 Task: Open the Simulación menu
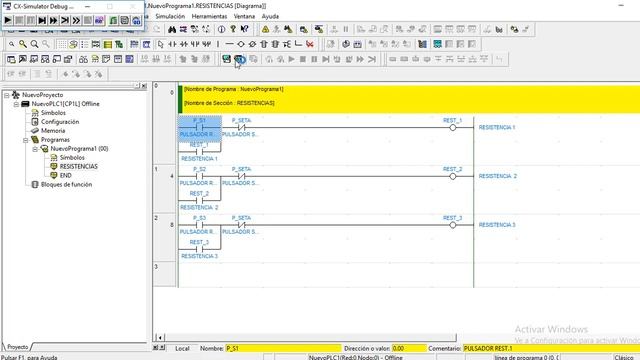pyautogui.click(x=170, y=16)
